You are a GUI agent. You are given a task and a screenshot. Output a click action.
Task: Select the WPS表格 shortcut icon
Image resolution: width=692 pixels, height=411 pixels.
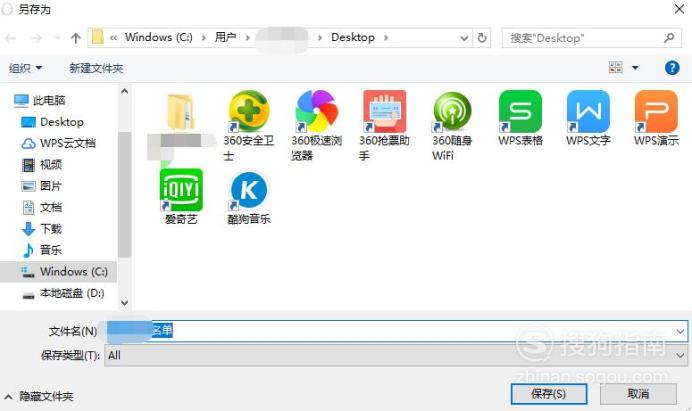[520, 112]
